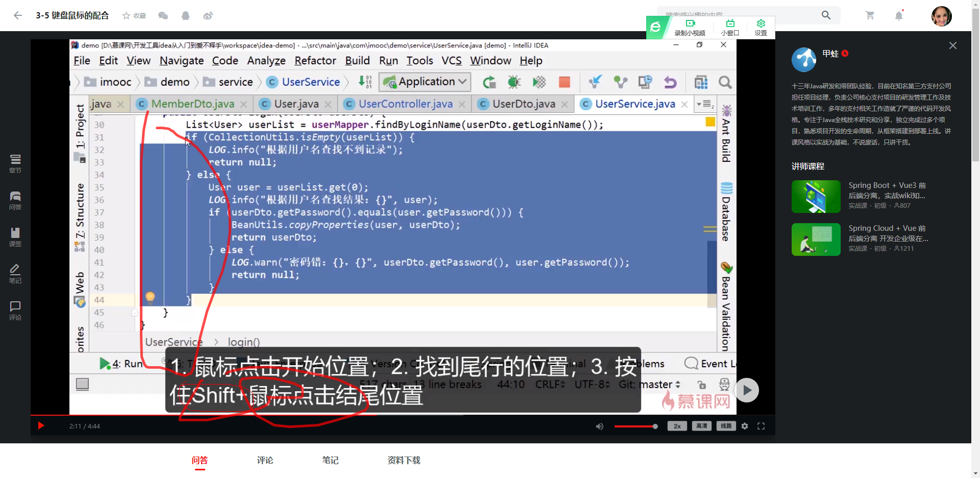The height and width of the screenshot is (478, 980).
Task: Click the undo/revert arrow icon
Action: [670, 82]
